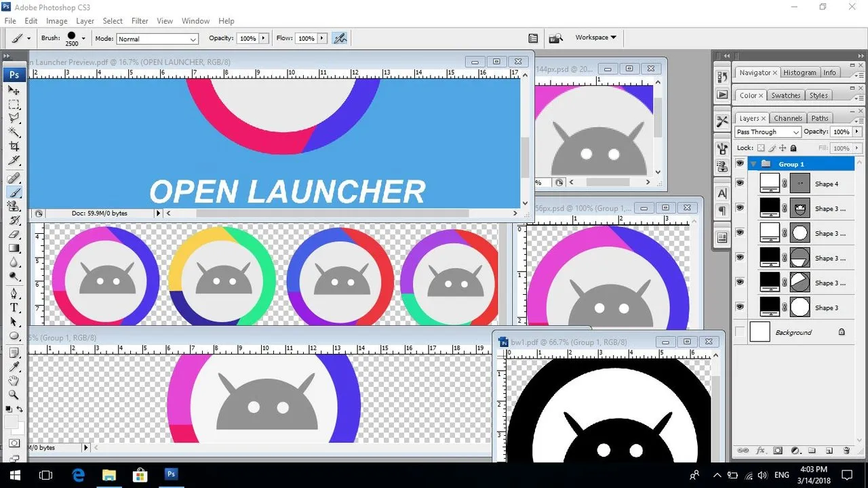The height and width of the screenshot is (488, 868).
Task: Select the Healing Brush tool
Action: 14,178
